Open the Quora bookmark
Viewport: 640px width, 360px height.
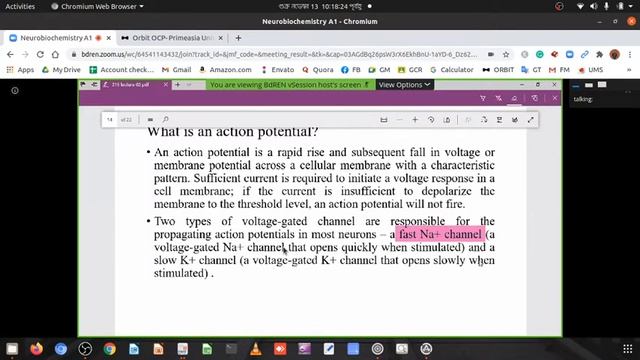(318, 70)
